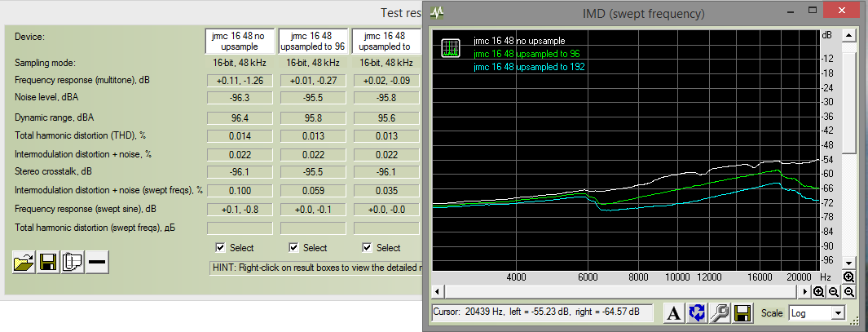The width and height of the screenshot is (868, 332).
Task: Toggle graph legend icon in the IMD plot
Action: point(452,48)
